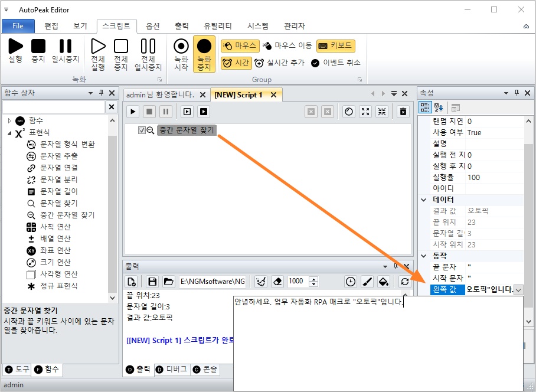Stop script with 중지 icon in ribbon
Screen dimensions: 536x392
[x=38, y=50]
